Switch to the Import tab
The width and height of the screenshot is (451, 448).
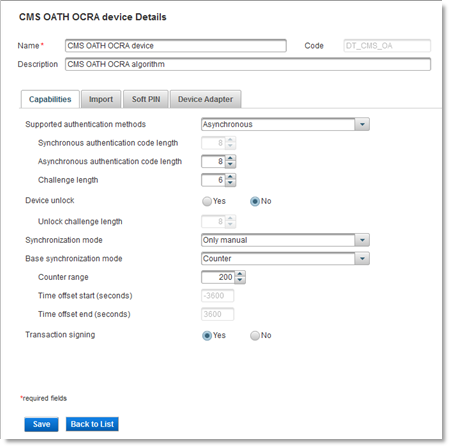(101, 99)
